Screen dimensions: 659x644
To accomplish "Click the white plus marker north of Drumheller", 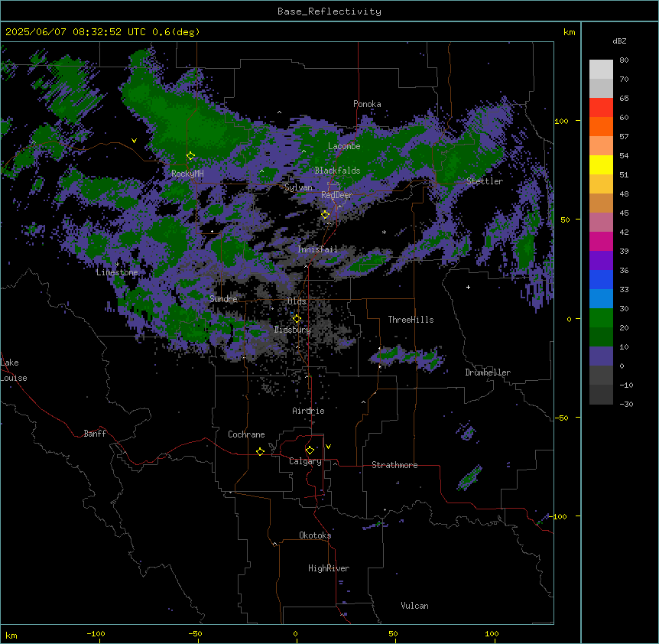I will click(x=468, y=287).
